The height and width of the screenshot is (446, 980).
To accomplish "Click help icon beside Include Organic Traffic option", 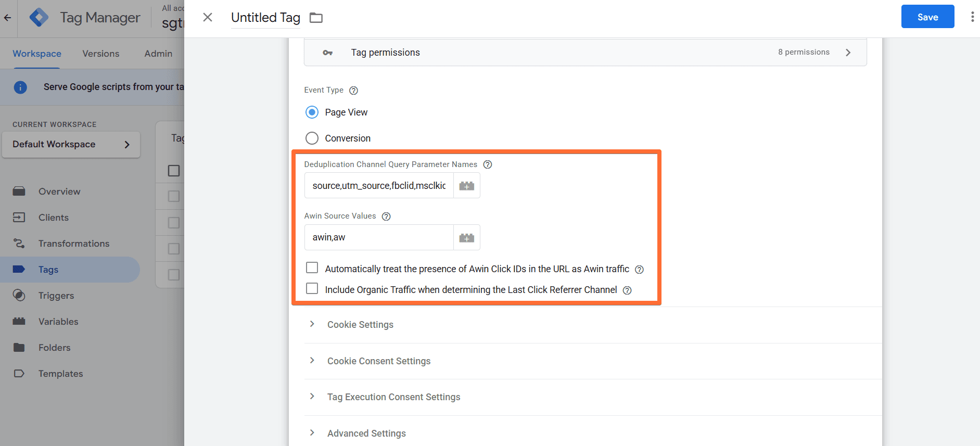I will pos(627,290).
